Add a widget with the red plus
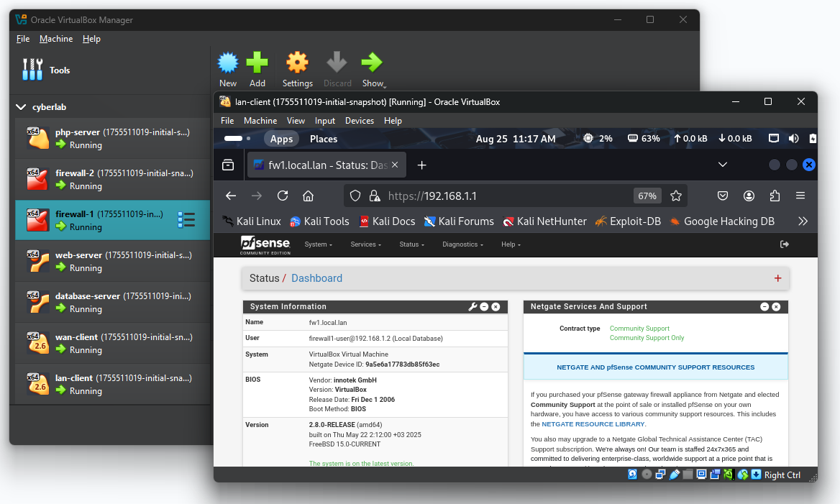Screen dimensions: 840x504 (777, 278)
